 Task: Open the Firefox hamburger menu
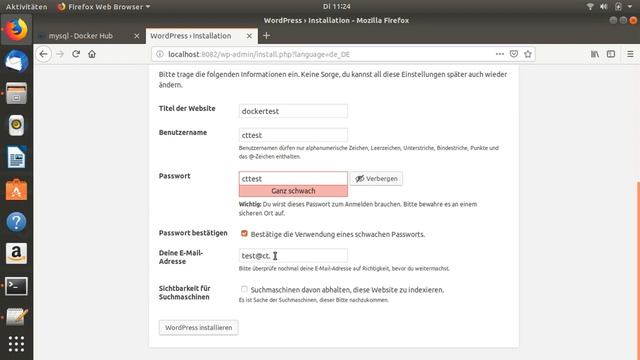pos(630,54)
